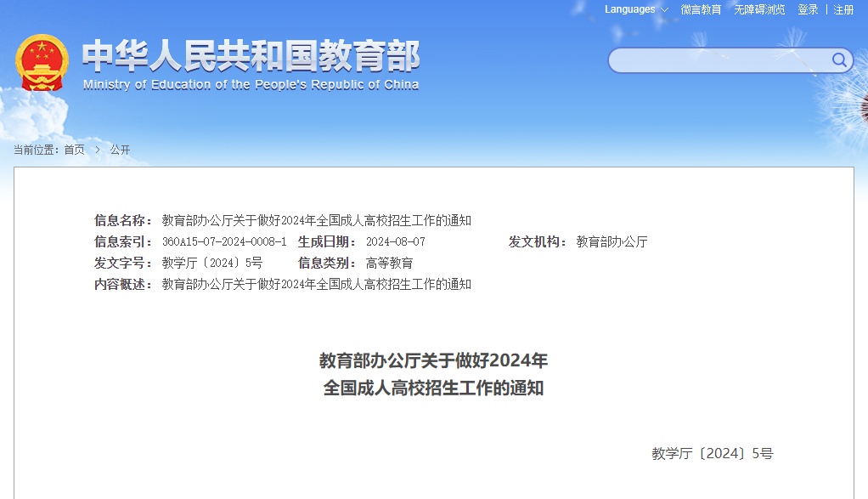Click the magnifier search icon
Screen dimensions: 868x499
click(x=839, y=60)
